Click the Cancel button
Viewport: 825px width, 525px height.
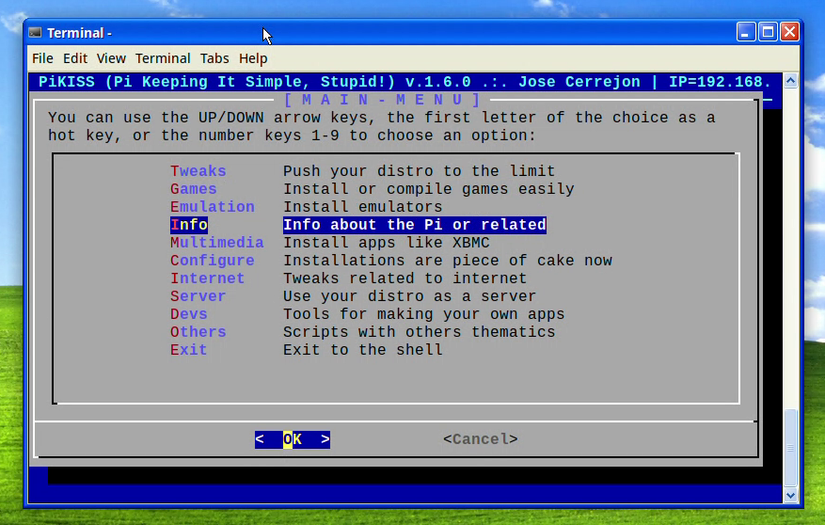pyautogui.click(x=480, y=439)
